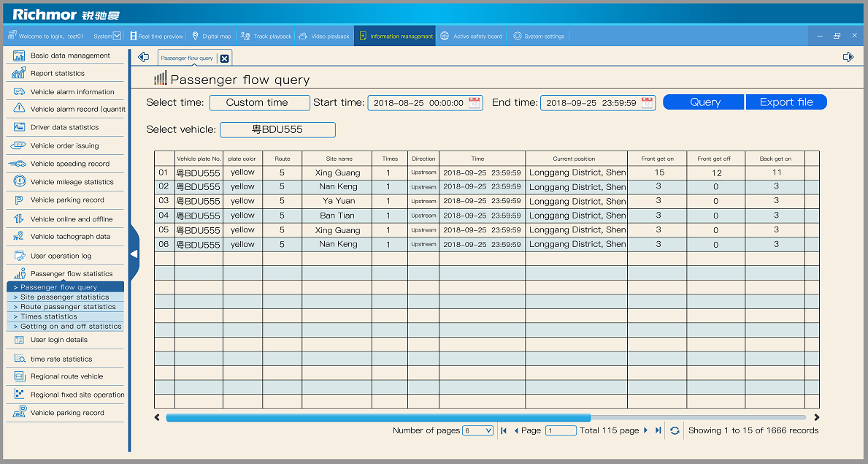Viewport: 868px width, 464px height.
Task: Open Vehicle speeding record in sidebar
Action: pyautogui.click(x=69, y=164)
